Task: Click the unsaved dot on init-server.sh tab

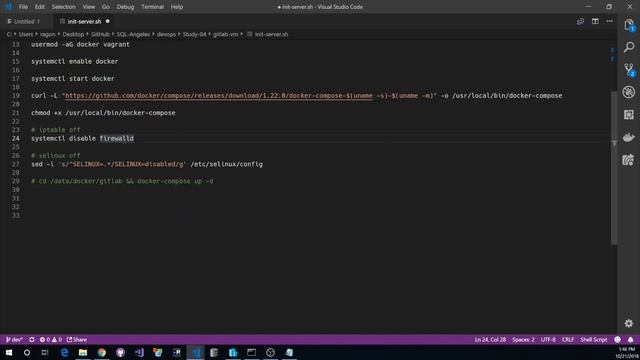Action: click(x=108, y=21)
